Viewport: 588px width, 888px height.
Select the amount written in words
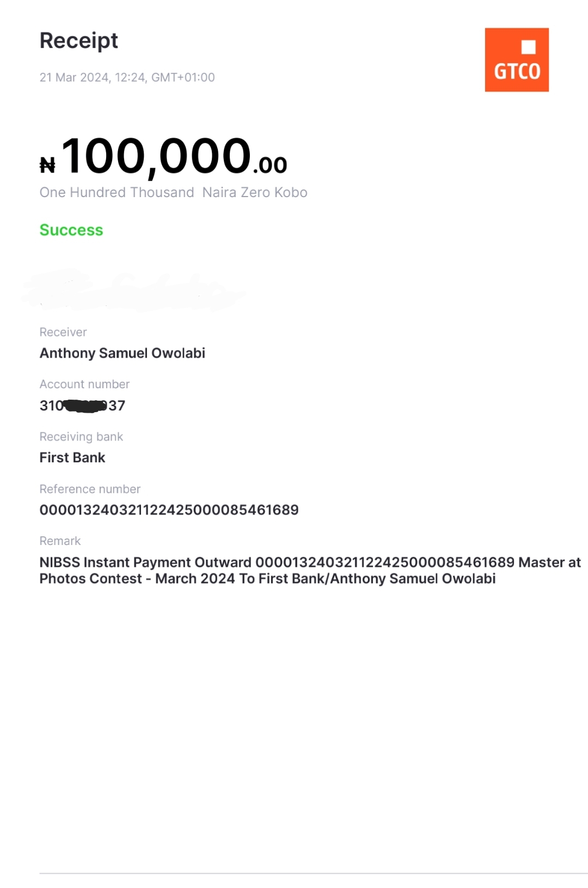(x=173, y=193)
